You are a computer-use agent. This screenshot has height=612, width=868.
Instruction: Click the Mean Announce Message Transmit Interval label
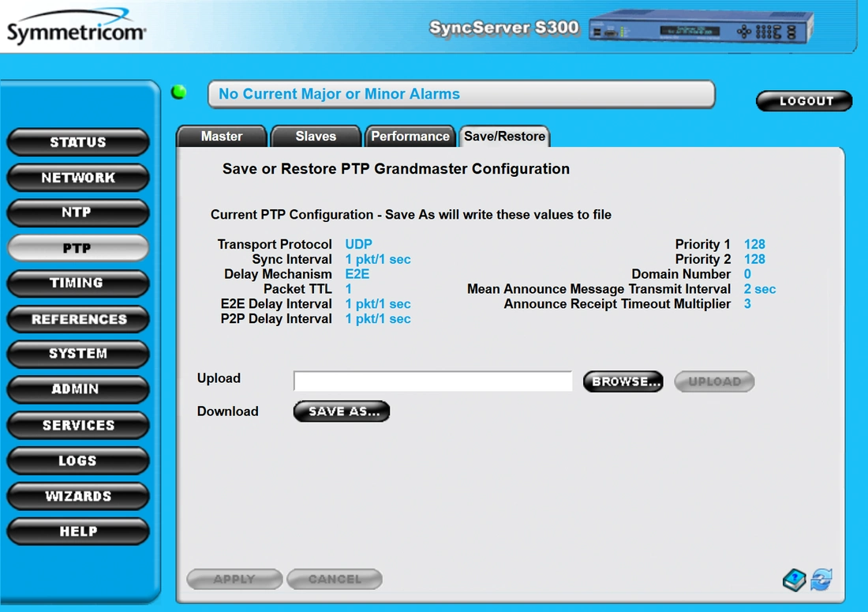599,289
